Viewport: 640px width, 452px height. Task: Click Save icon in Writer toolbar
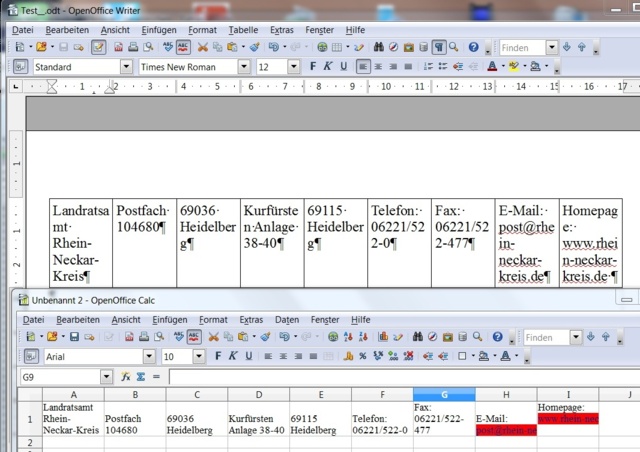tap(64, 47)
